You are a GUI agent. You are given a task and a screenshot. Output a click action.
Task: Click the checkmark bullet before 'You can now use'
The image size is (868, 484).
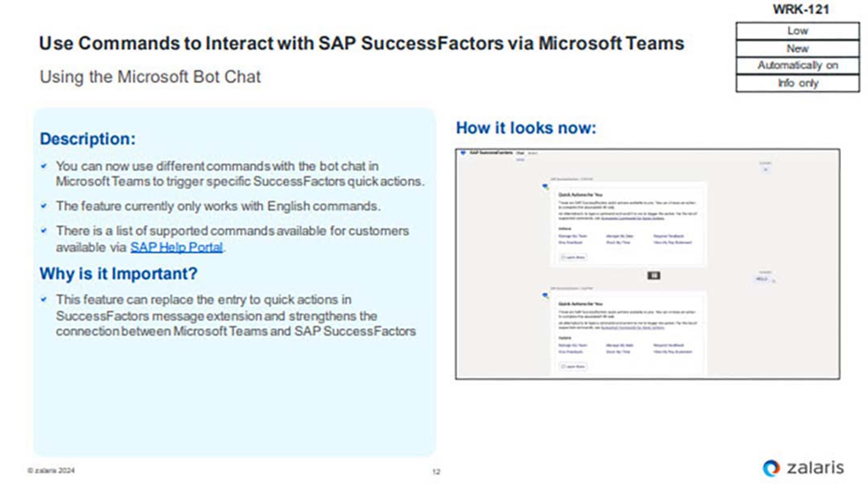click(x=43, y=166)
